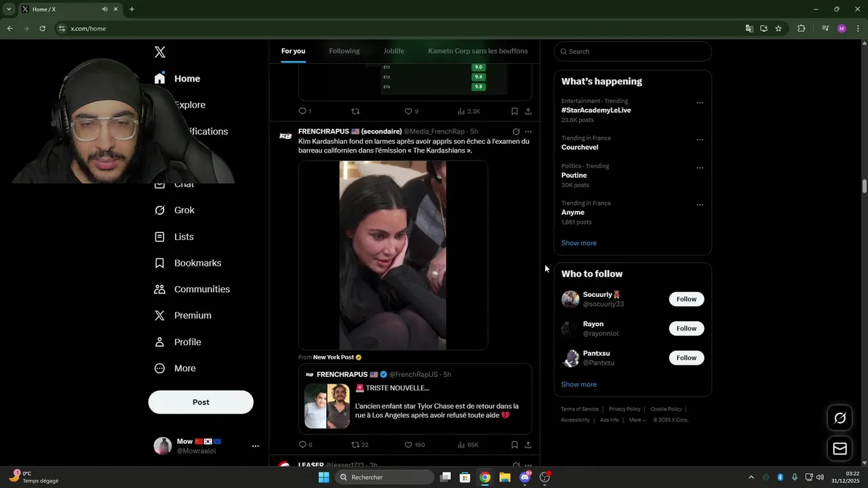
Task: Open Chrome tab search dropdown arrow
Action: coord(9,9)
